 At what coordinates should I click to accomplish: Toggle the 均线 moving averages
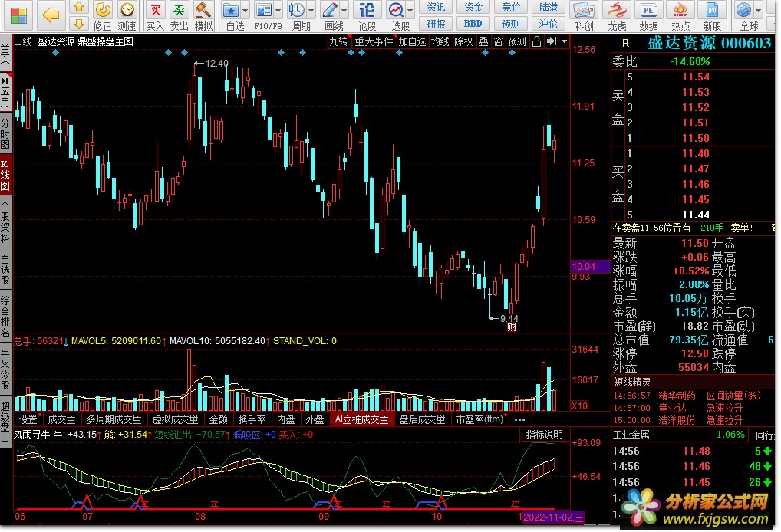point(440,42)
